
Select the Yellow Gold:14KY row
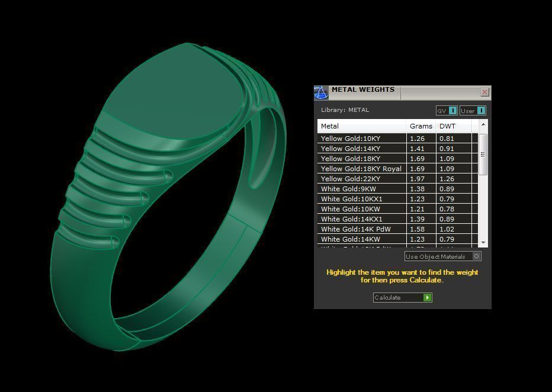(397, 149)
